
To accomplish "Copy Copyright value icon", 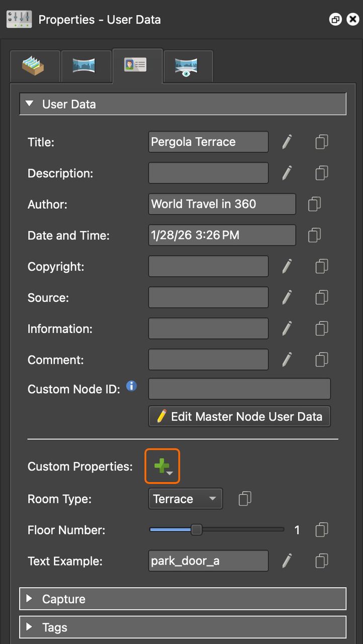I will pyautogui.click(x=322, y=266).
